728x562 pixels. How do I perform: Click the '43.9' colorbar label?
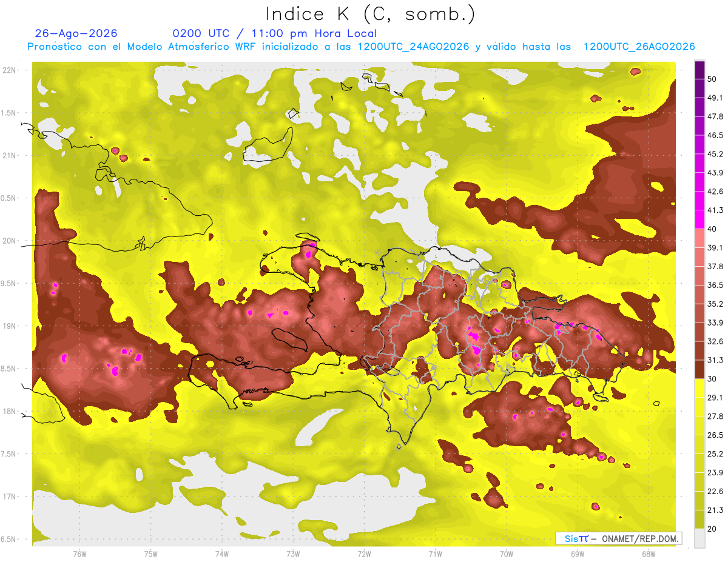pyautogui.click(x=715, y=173)
